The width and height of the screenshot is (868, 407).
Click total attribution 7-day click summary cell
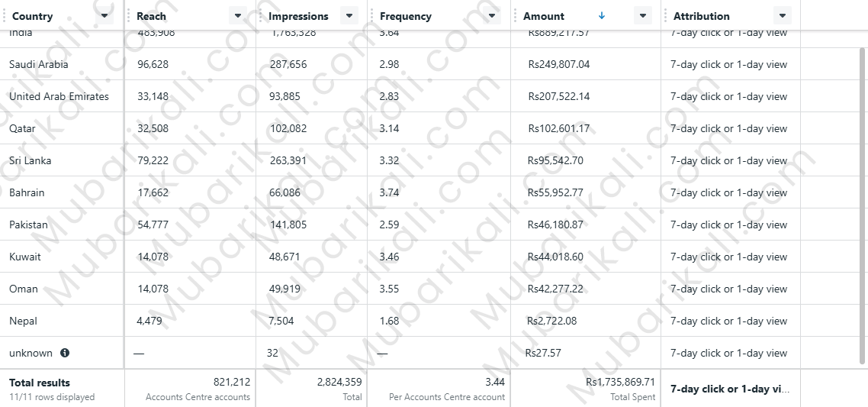pos(730,389)
